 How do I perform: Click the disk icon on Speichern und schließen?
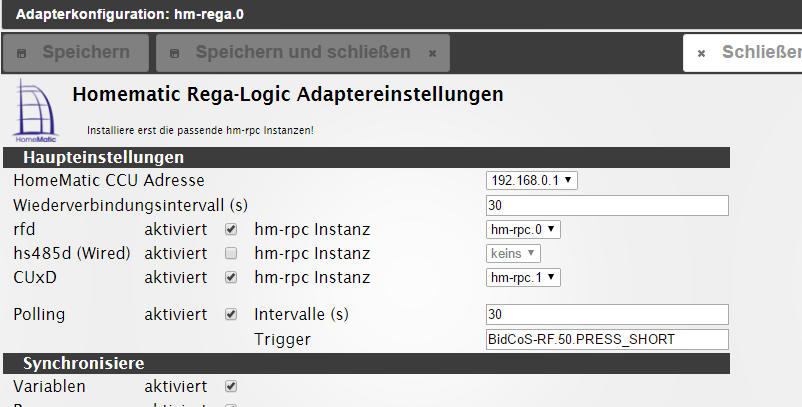pyautogui.click(x=175, y=52)
